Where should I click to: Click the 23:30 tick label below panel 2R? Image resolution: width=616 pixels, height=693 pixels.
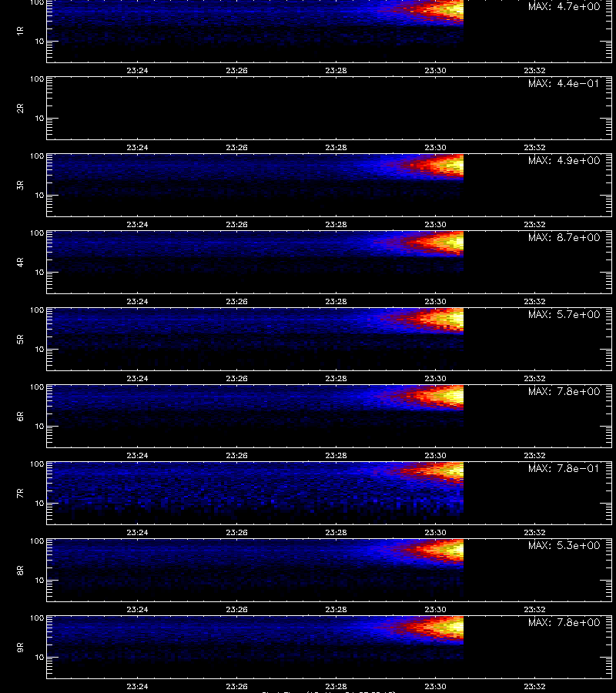point(435,147)
